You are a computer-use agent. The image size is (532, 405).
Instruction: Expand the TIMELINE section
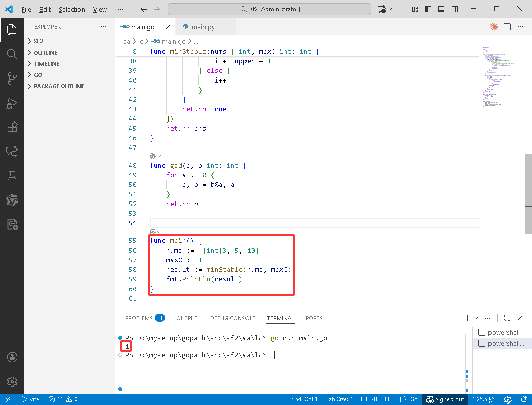tap(69, 64)
